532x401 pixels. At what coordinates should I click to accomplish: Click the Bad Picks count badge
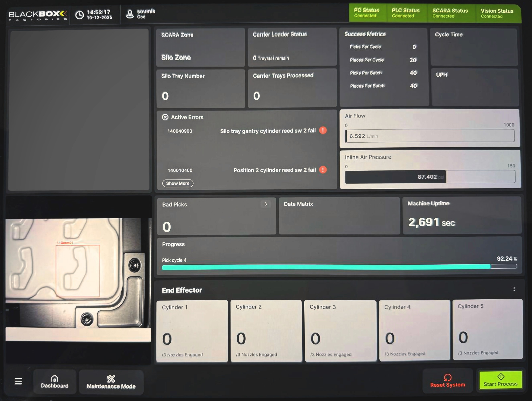265,204
